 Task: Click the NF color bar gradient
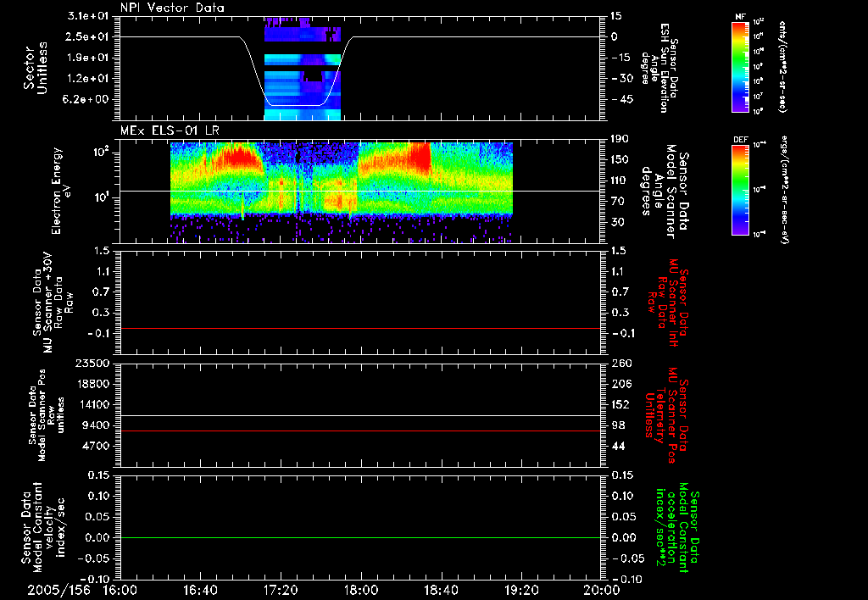tap(740, 66)
